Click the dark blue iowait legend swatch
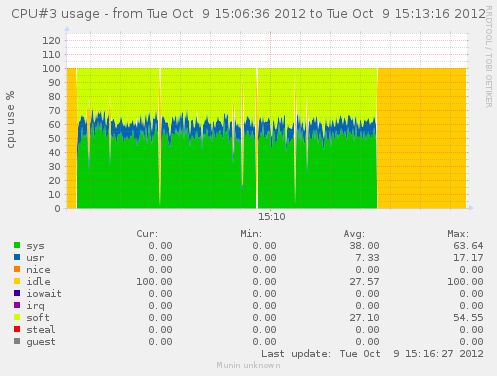 point(17,293)
